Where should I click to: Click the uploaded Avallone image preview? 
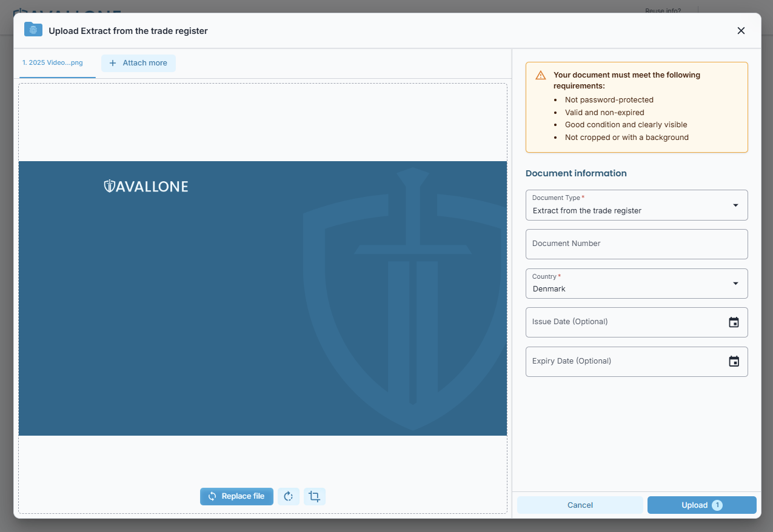(263, 298)
